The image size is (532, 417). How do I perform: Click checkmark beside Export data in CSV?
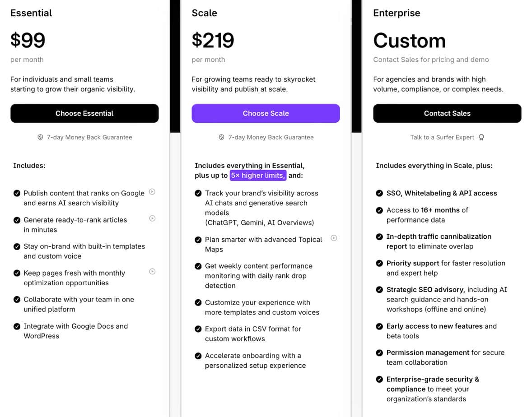(x=198, y=329)
